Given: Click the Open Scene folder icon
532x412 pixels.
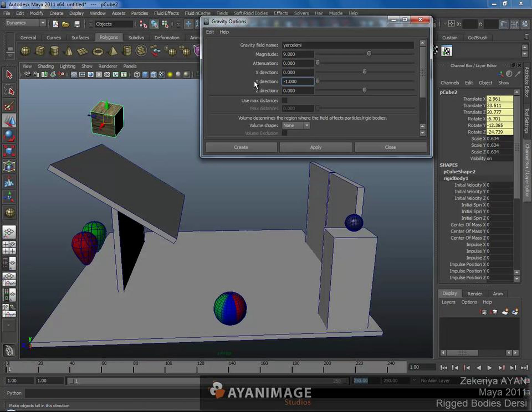Looking at the screenshot, I should click(x=66, y=24).
